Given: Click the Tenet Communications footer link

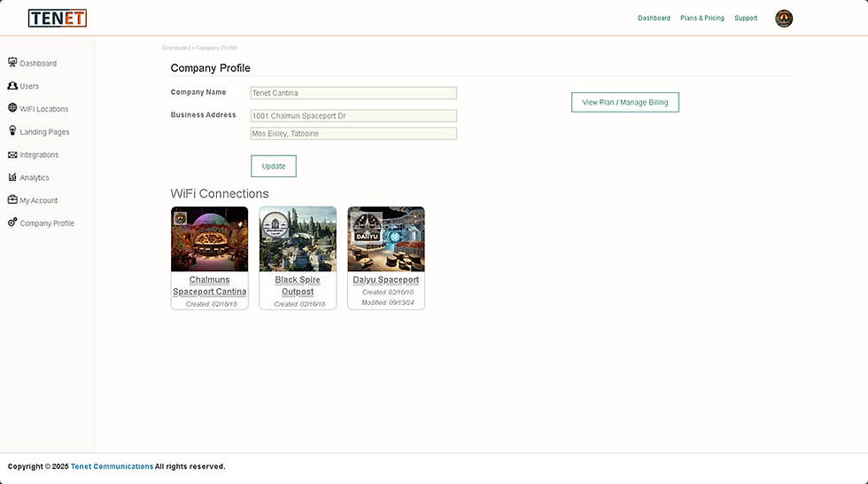Looking at the screenshot, I should point(112,466).
